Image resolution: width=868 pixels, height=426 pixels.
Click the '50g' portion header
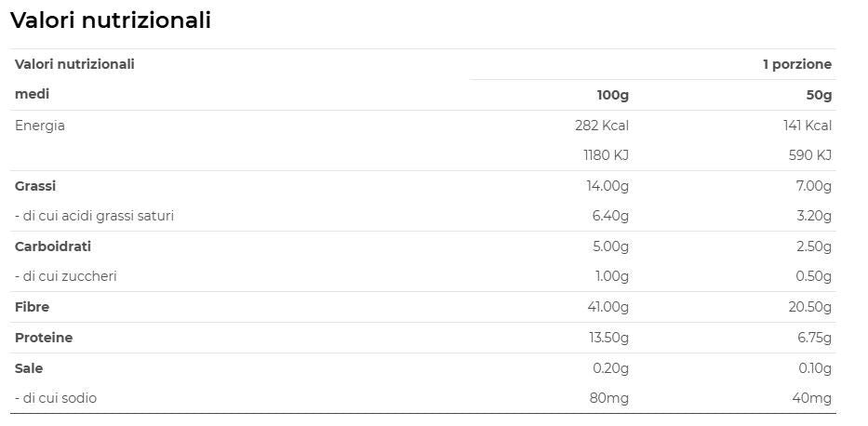click(819, 95)
